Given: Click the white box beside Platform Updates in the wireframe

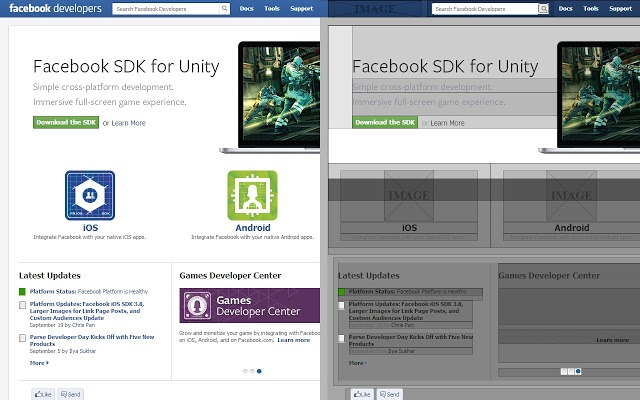Looking at the screenshot, I should 341,305.
